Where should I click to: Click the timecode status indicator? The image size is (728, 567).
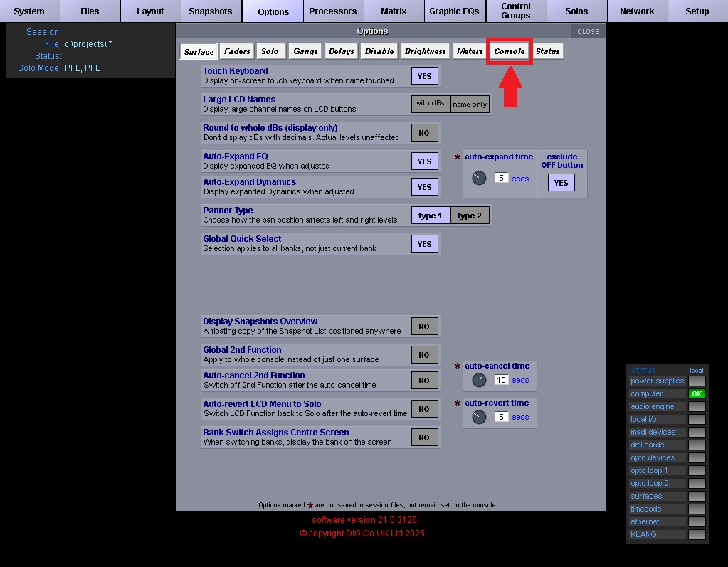[697, 509]
